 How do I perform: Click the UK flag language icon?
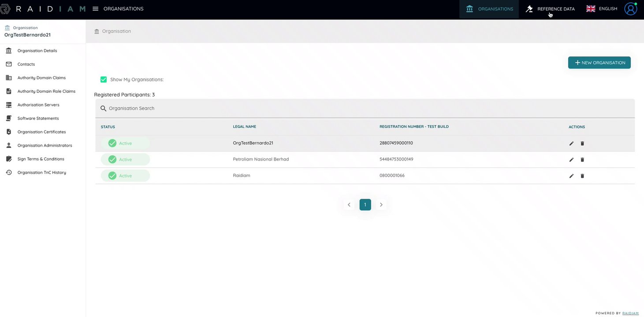click(x=591, y=9)
